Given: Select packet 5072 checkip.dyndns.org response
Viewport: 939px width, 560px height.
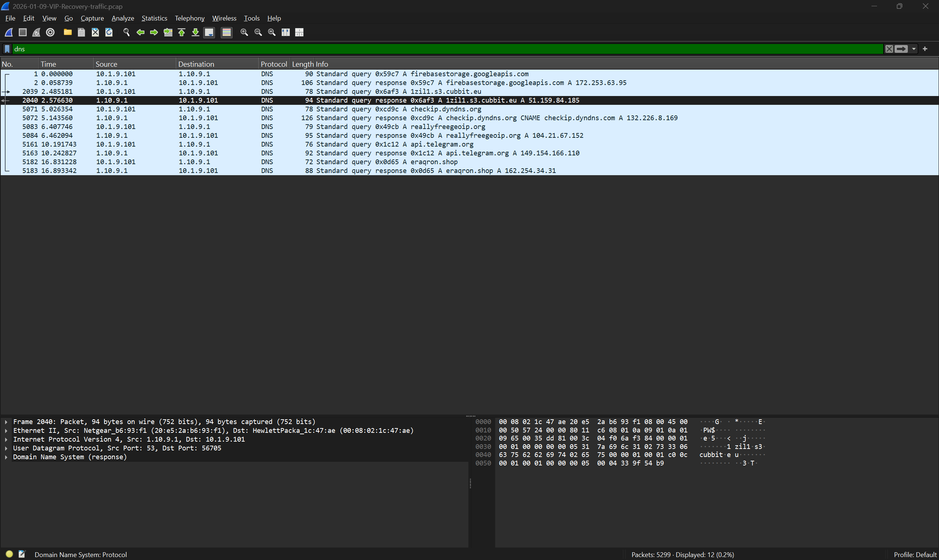Looking at the screenshot, I should (x=469, y=118).
